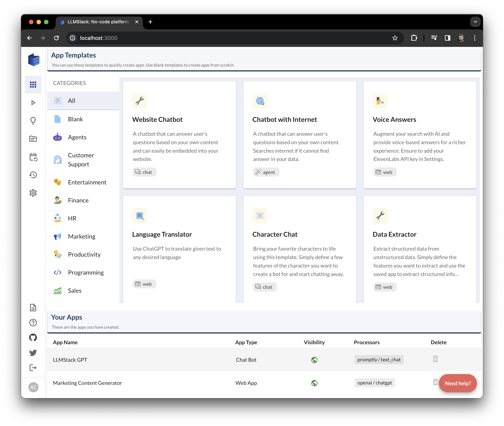Open help through the question mark icon
The width and height of the screenshot is (504, 426).
coord(33,323)
